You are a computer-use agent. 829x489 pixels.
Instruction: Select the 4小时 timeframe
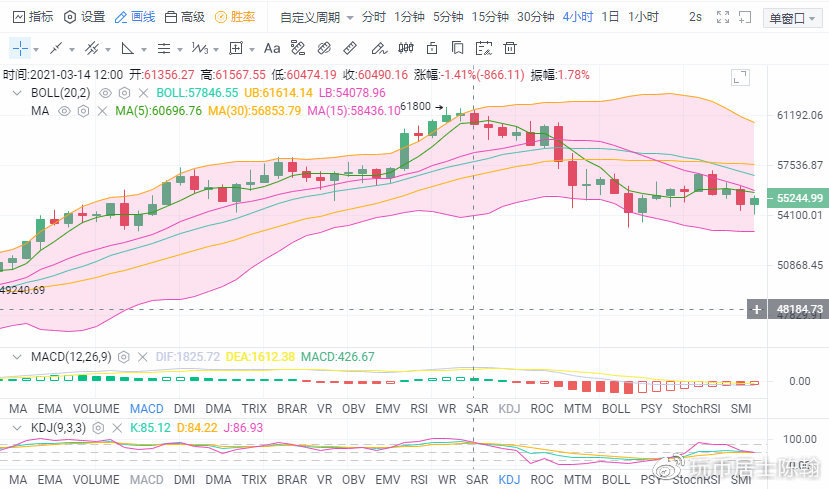[x=577, y=17]
